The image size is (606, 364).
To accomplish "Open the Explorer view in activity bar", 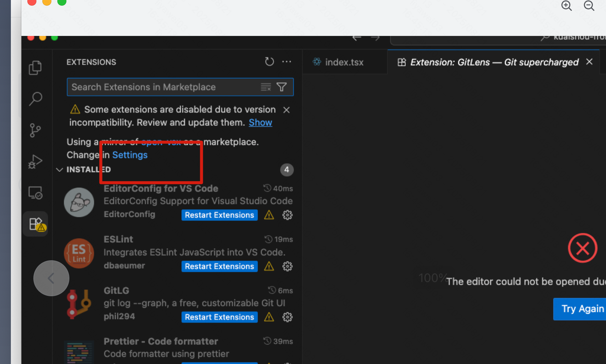I will pyautogui.click(x=35, y=68).
